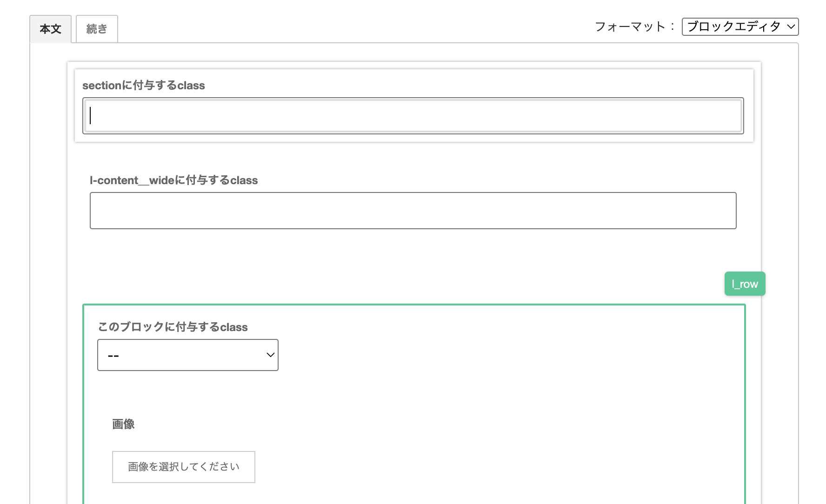Click the chevron on the フォーマット selector
Image resolution: width=826 pixels, height=504 pixels.
pos(791,27)
